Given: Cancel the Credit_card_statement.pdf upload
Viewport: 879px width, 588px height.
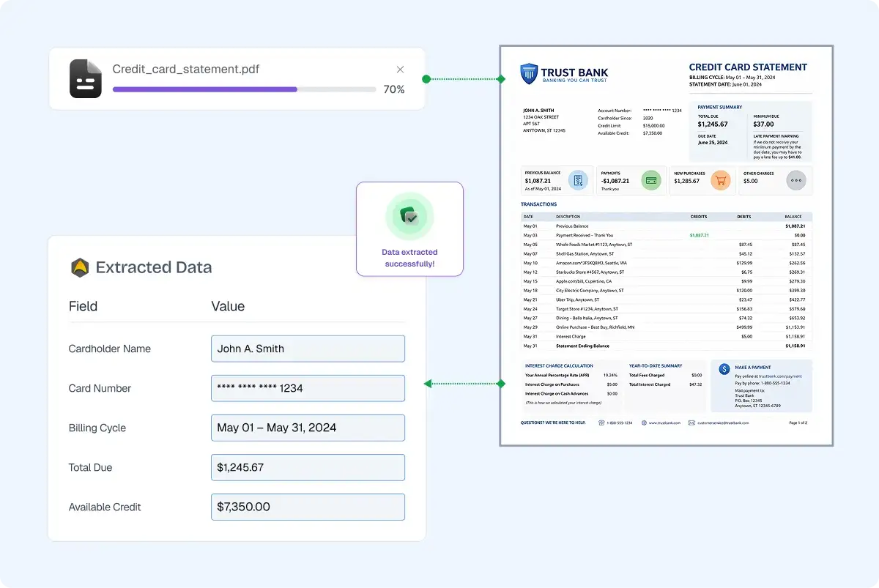Looking at the screenshot, I should click(400, 69).
